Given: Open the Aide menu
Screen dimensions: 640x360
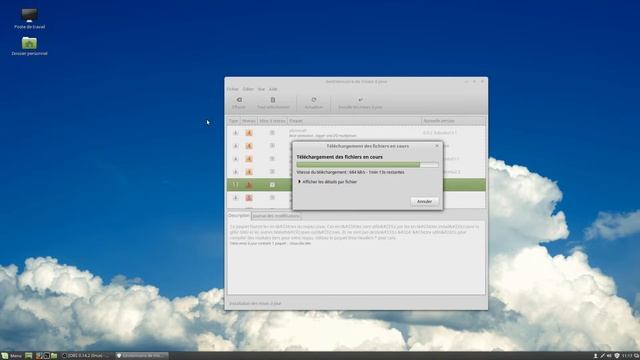Looking at the screenshot, I should pos(273,89).
